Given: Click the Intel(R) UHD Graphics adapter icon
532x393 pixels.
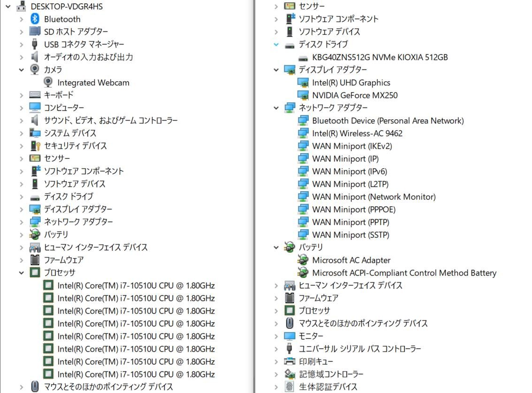Looking at the screenshot, I should pyautogui.click(x=303, y=83).
